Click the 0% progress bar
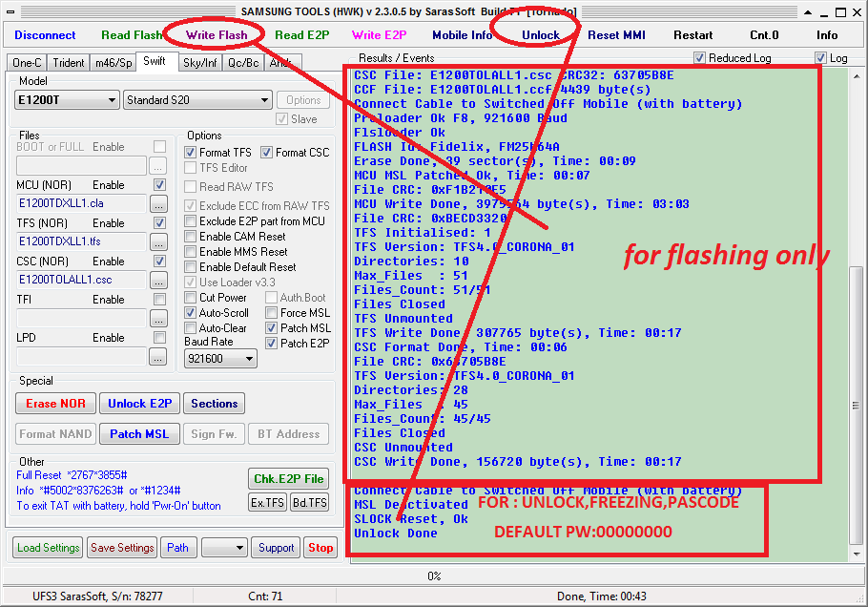The width and height of the screenshot is (868, 607). click(x=434, y=576)
